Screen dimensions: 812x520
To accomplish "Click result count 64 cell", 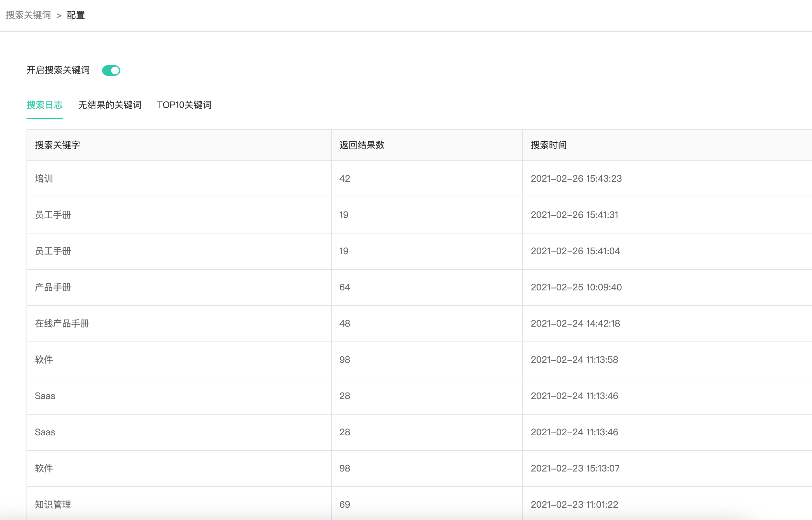I will tap(345, 287).
